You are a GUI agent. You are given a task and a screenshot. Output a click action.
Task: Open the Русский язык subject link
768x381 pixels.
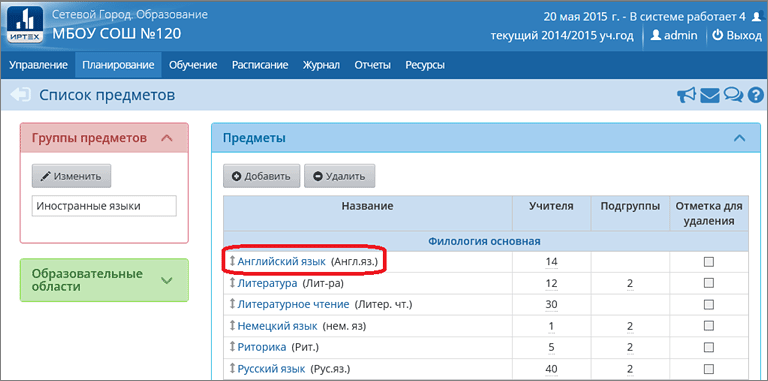pyautogui.click(x=272, y=368)
